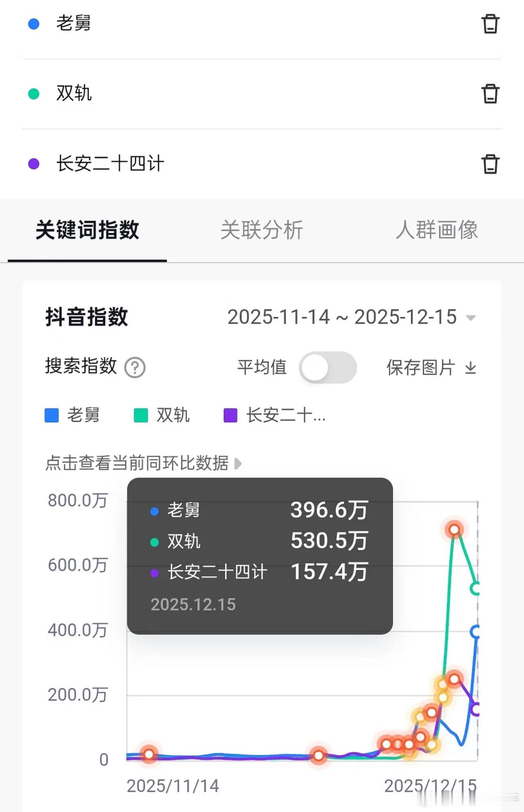
Task: Click the purple dot beside 长安二十四计 keyword
Action: (33, 164)
